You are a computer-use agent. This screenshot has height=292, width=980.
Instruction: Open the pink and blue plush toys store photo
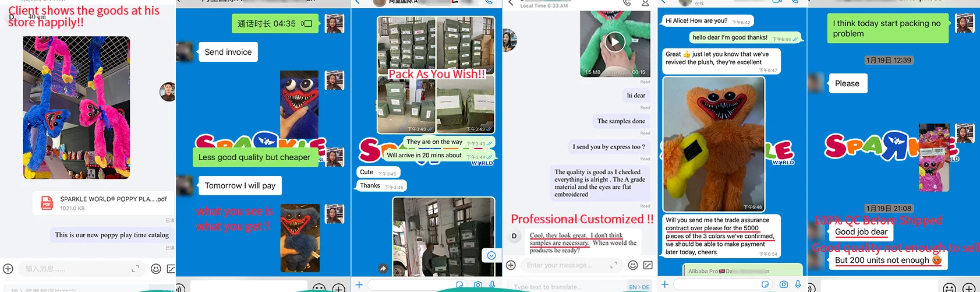click(x=76, y=107)
